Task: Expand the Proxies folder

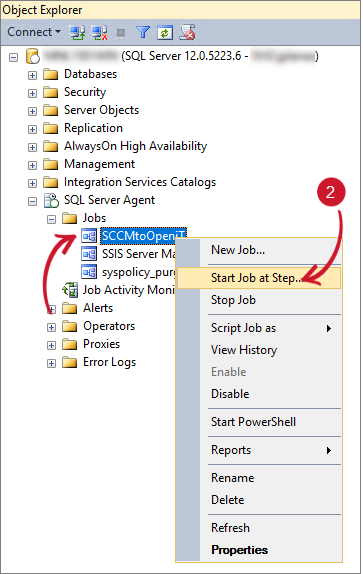Action: 52,345
